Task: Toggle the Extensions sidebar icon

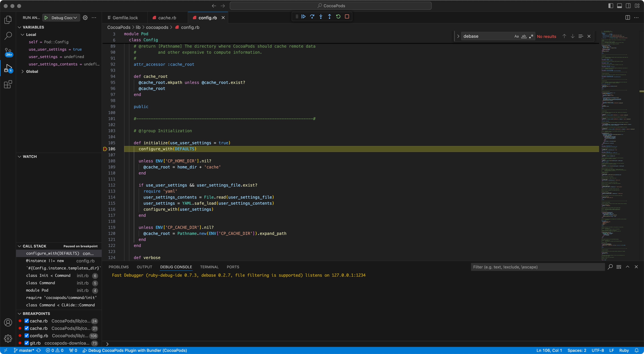Action: point(8,85)
